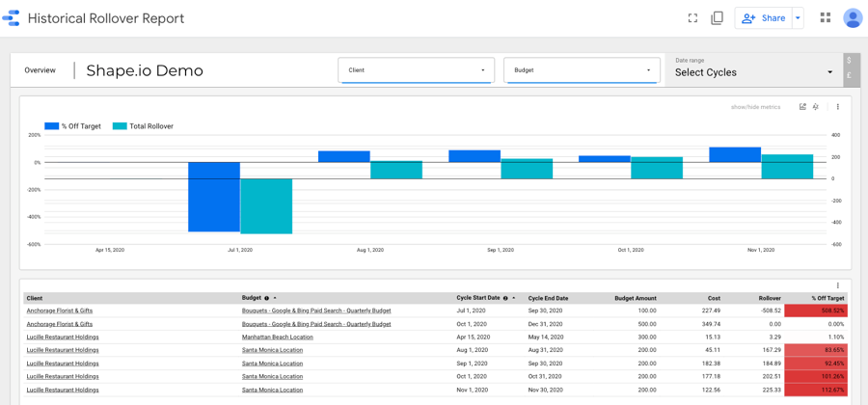Open Anchorage Florist & Gifts link, Oct 1 row

tap(60, 324)
